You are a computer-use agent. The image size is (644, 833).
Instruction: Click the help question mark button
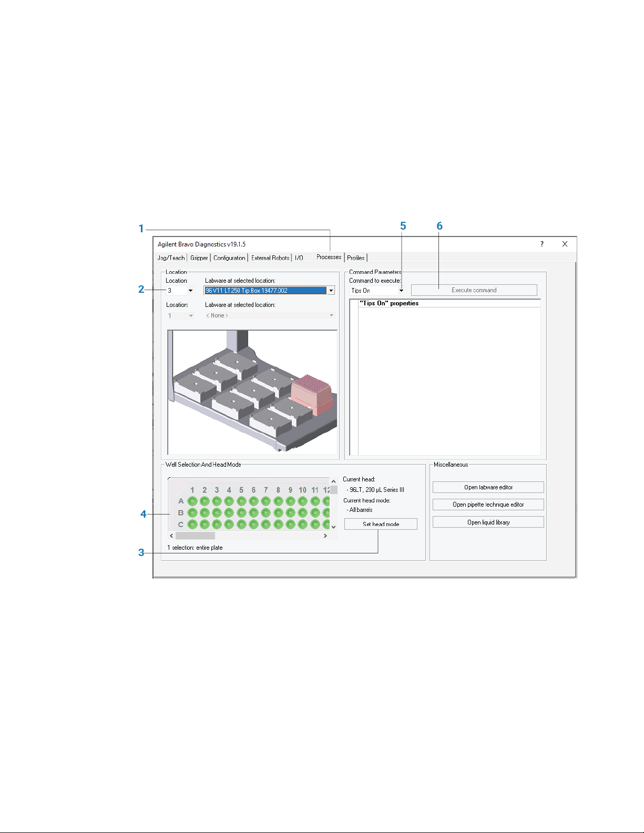[x=542, y=244]
